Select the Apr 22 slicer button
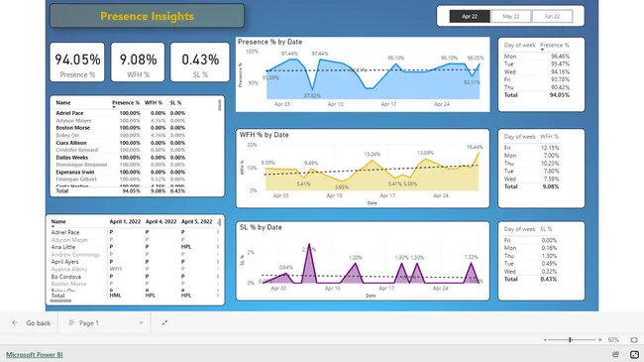This screenshot has height=362, width=644. pyautogui.click(x=470, y=17)
